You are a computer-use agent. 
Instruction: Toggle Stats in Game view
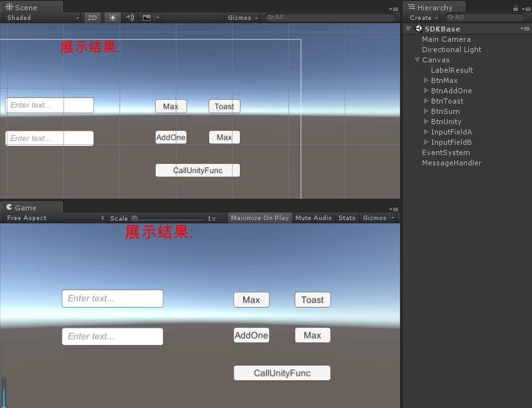tap(347, 218)
